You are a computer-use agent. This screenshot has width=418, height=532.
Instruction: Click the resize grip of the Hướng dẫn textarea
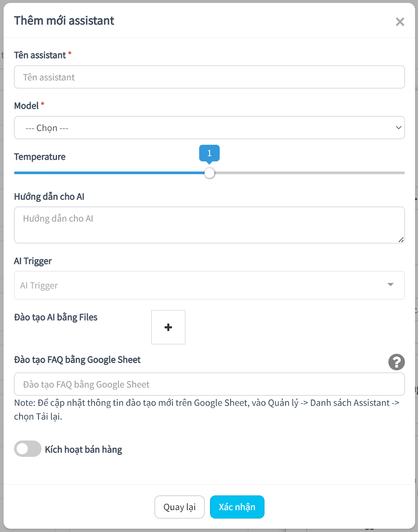[x=401, y=240]
